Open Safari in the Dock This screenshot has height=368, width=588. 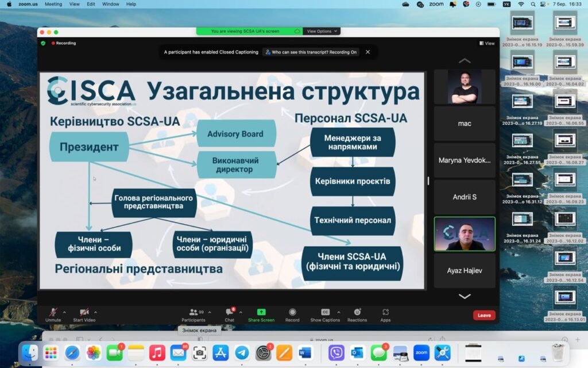click(72, 352)
